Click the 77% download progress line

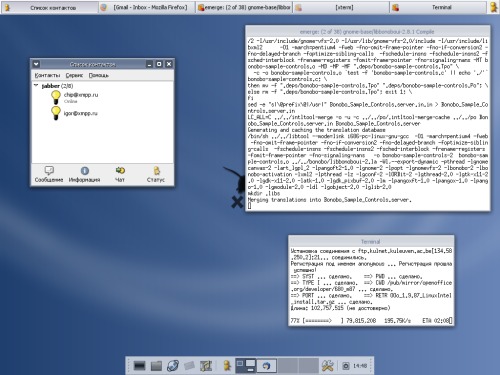tap(371, 321)
